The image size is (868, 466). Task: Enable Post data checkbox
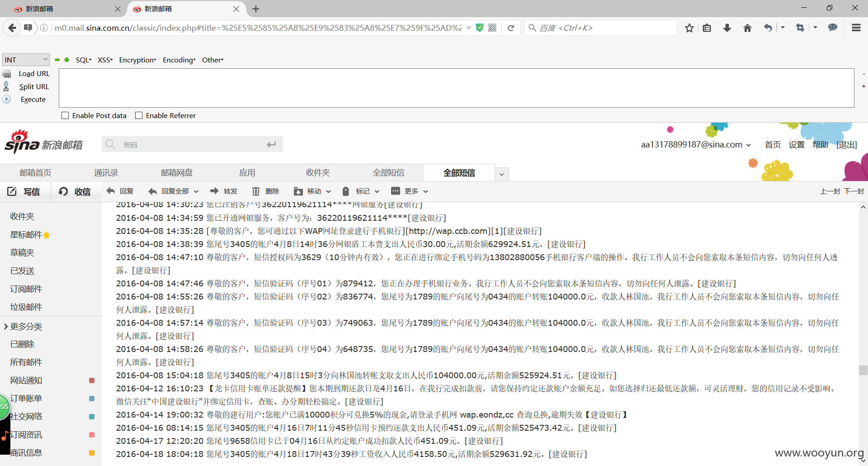coord(65,115)
